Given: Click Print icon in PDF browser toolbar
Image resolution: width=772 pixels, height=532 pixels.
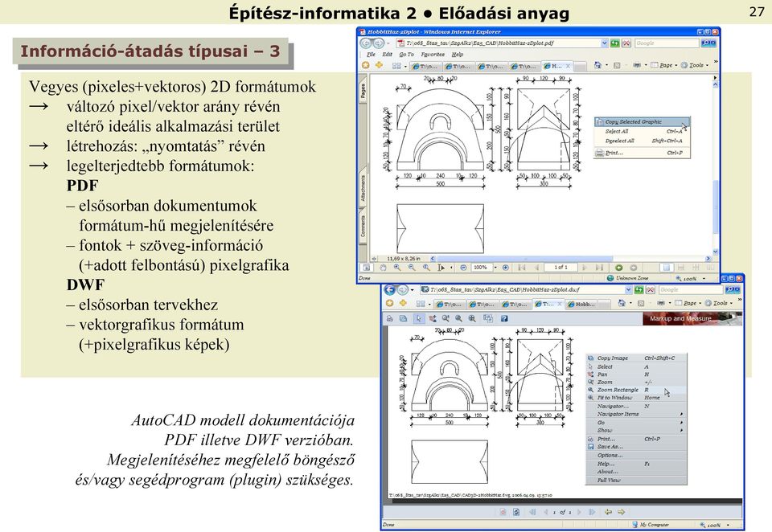Looking at the screenshot, I should (x=637, y=65).
